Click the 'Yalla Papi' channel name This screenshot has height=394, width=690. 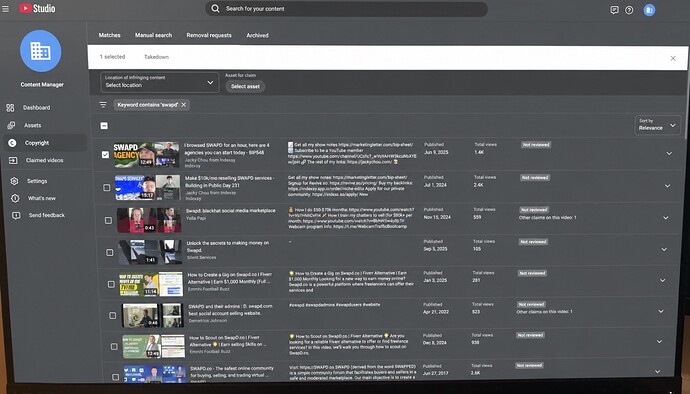click(x=196, y=218)
